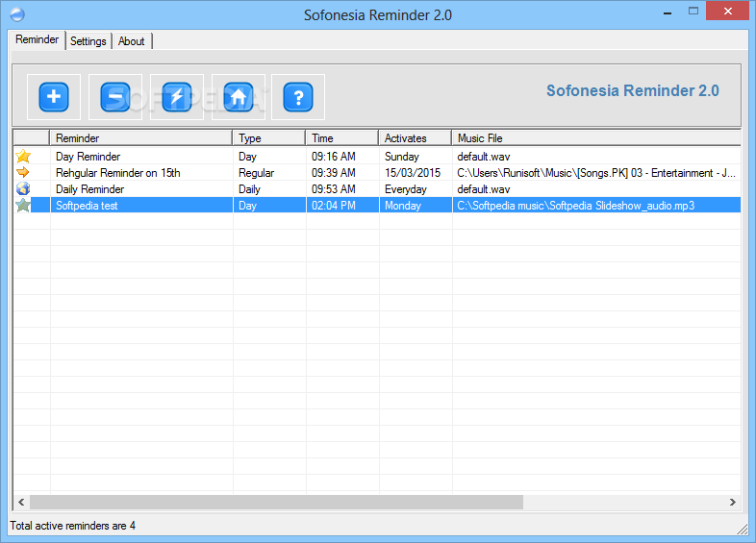The image size is (756, 543).
Task: Click the Regular type cell
Action: coord(256,173)
